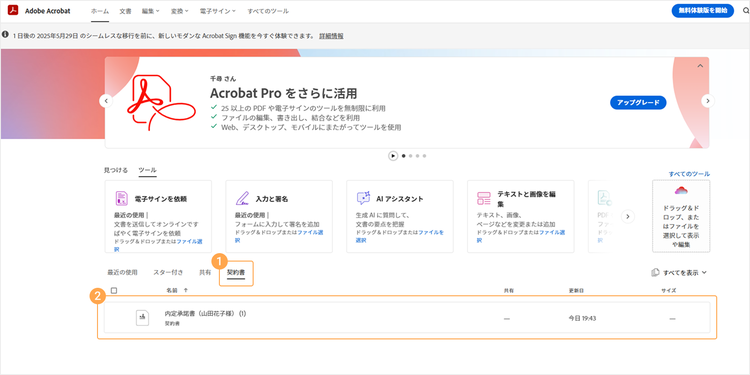The image size is (750, 375).
Task: Sort by 名前 column arrow
Action: [186, 290]
